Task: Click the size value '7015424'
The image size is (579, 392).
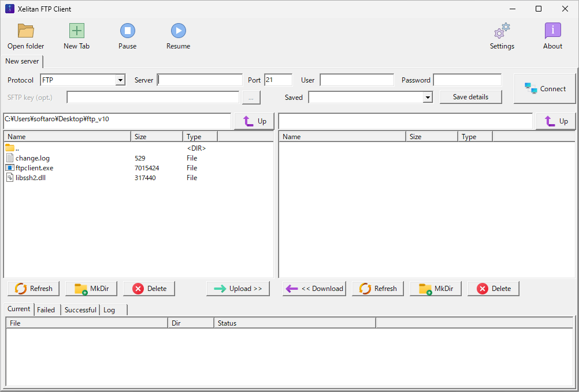Action: (x=147, y=168)
